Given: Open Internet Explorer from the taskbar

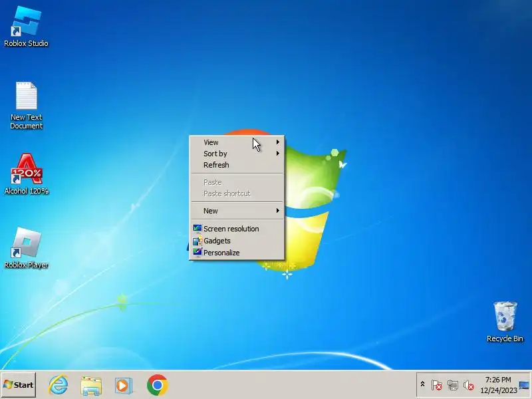Looking at the screenshot, I should (x=58, y=385).
